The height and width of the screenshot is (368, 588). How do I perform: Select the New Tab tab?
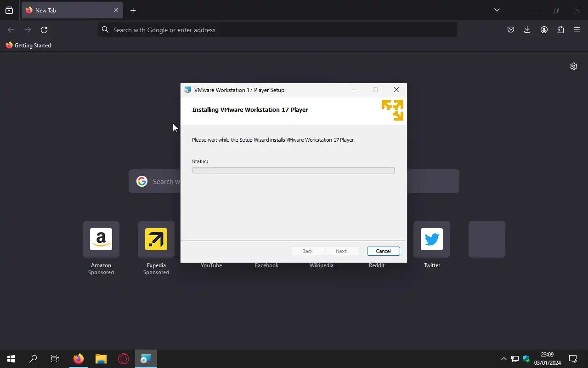[72, 10]
